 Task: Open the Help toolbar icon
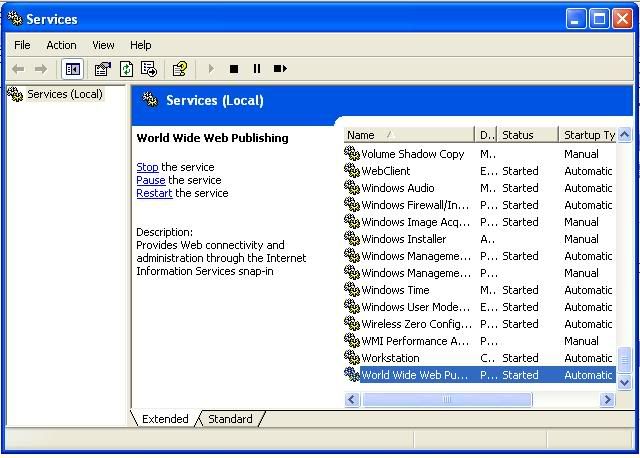coord(180,69)
